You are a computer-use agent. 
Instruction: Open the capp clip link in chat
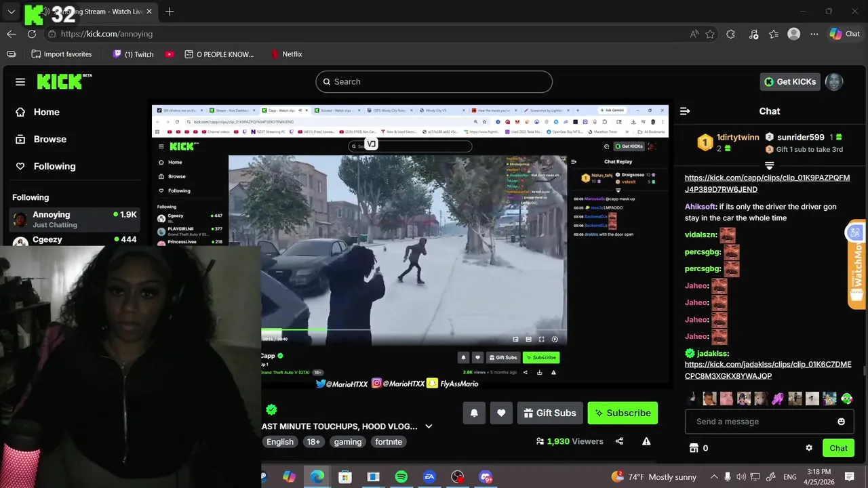tap(767, 184)
